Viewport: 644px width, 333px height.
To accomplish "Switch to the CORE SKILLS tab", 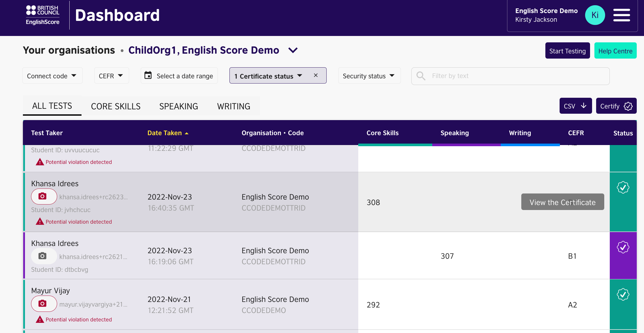I will click(116, 106).
